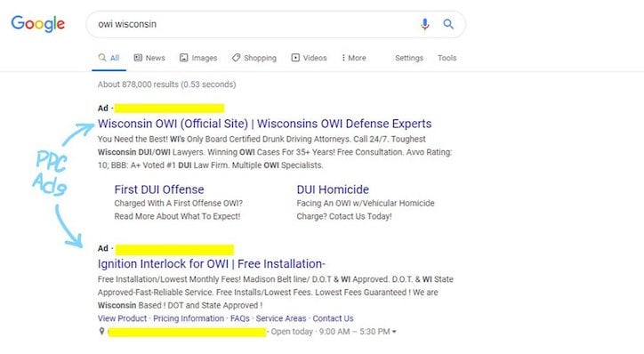Switch to Shopping results tab
644x354 pixels.
pos(254,58)
